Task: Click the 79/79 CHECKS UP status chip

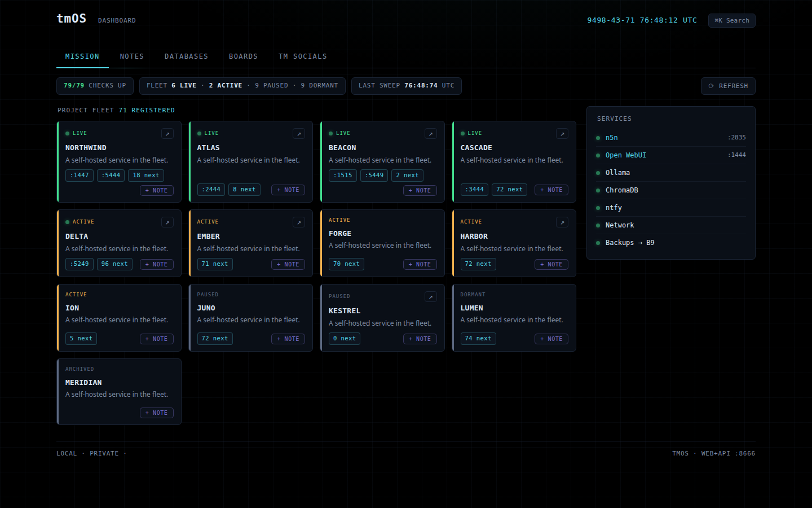Action: [x=95, y=86]
